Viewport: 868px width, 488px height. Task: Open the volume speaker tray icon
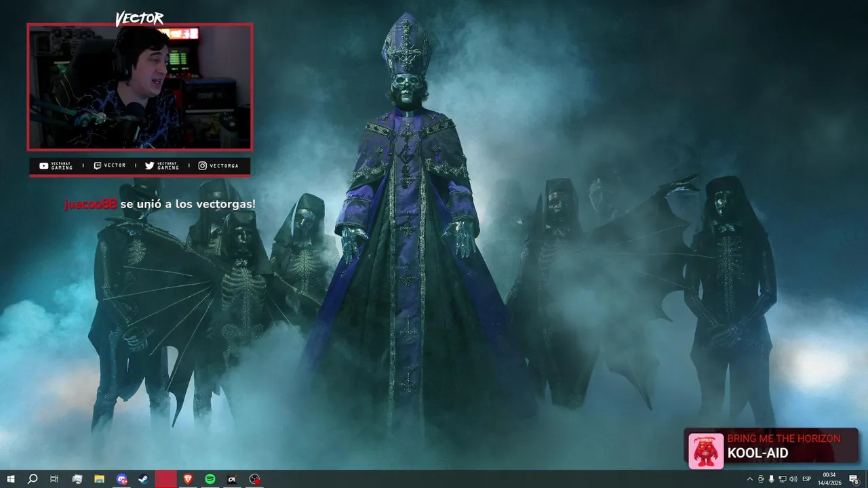tap(793, 479)
